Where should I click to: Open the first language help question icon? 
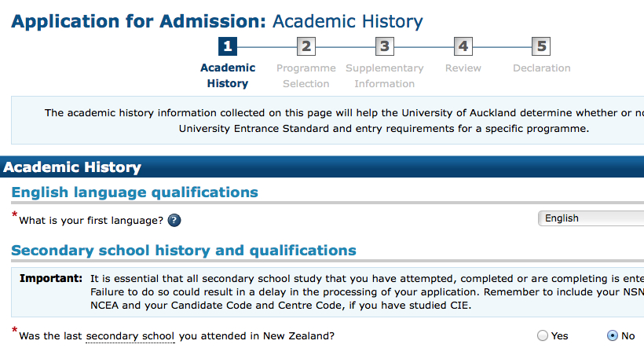(x=174, y=221)
